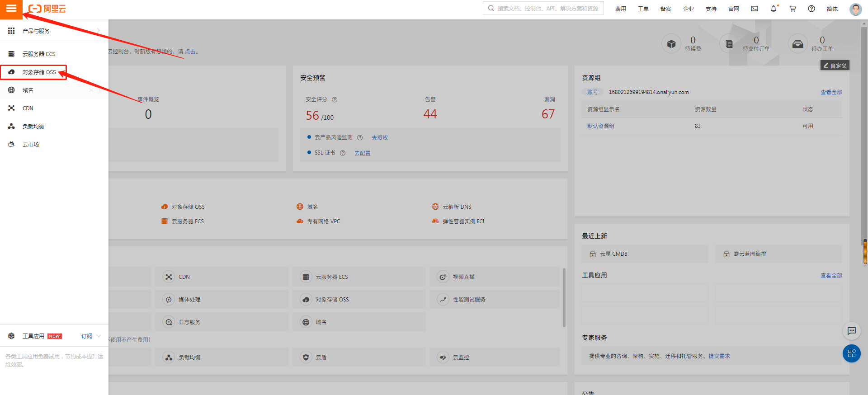
Task: Open 弹性容器实例 ECI shortcut
Action: click(458, 221)
